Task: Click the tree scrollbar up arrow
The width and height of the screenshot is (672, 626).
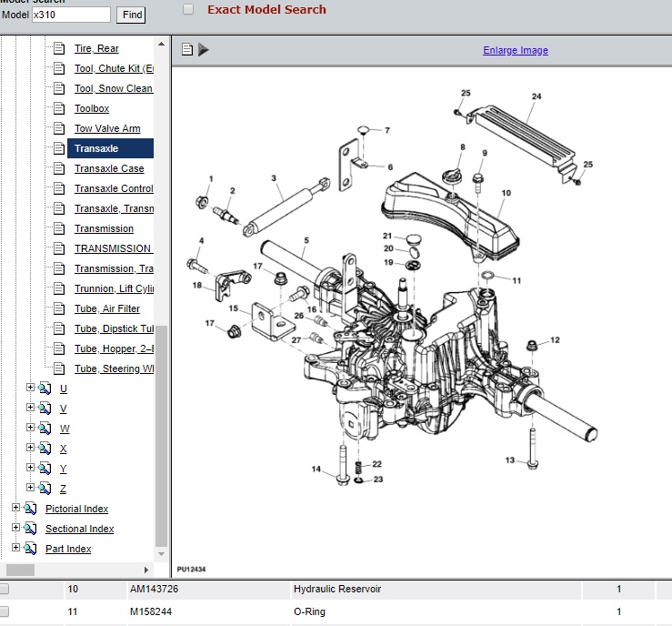Action: [161, 44]
